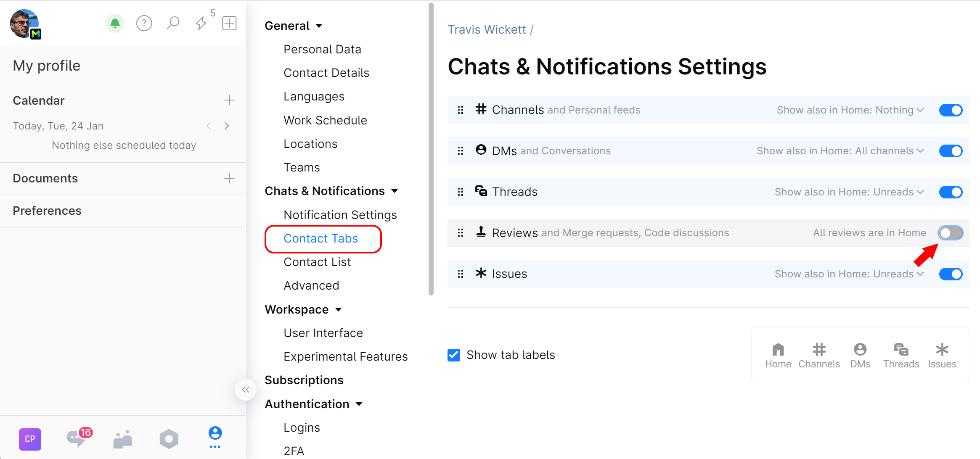Click the purple CP project icon
980x459 pixels.
point(30,439)
